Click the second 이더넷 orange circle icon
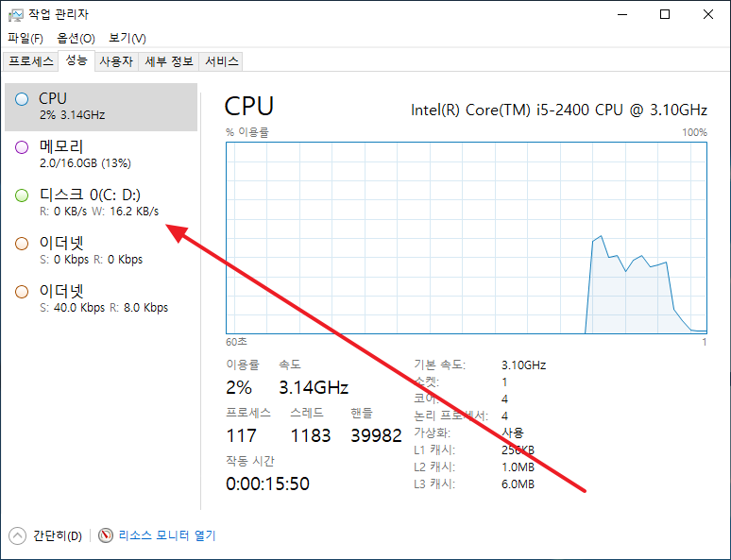This screenshot has width=731, height=560. click(x=22, y=292)
